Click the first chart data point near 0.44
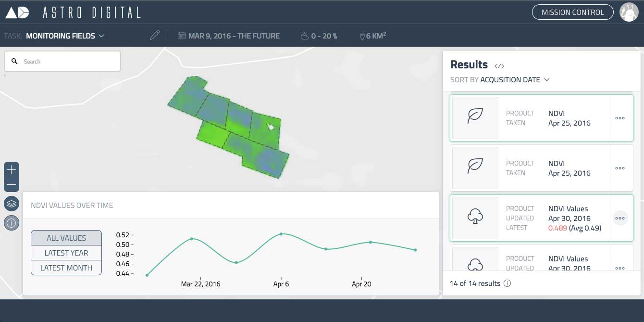Viewport: 644px width, 322px height. pyautogui.click(x=147, y=275)
